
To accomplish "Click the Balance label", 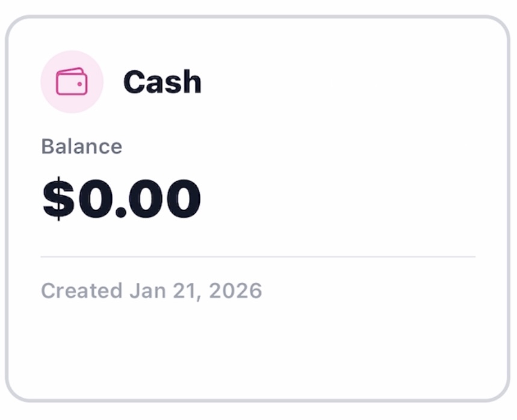I will [81, 147].
